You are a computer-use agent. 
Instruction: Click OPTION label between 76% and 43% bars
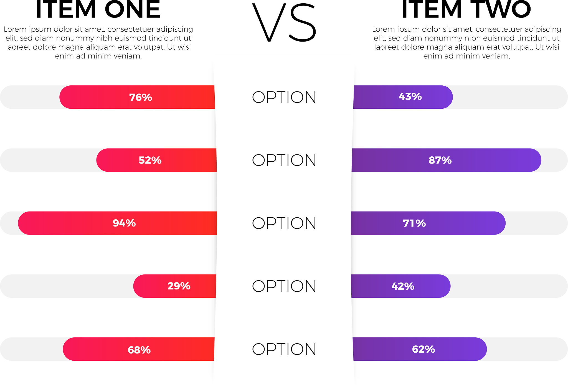point(284,97)
